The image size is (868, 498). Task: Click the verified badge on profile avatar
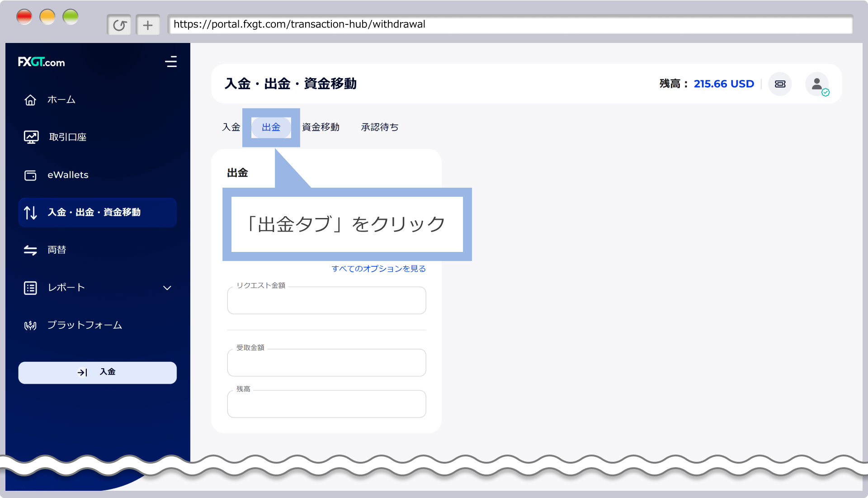pyautogui.click(x=826, y=93)
